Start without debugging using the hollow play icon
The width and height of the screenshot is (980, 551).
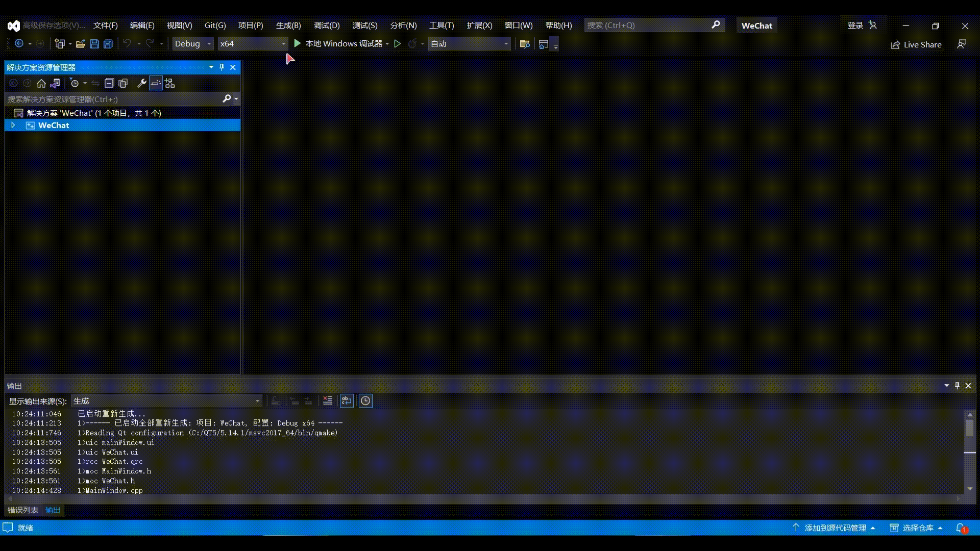tap(398, 44)
